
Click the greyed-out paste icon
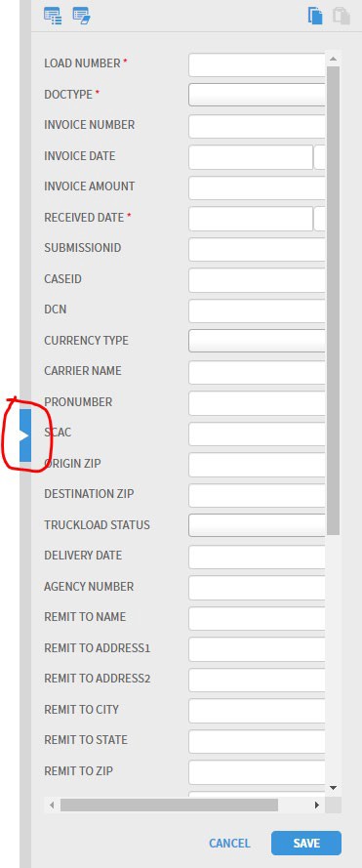[x=342, y=15]
